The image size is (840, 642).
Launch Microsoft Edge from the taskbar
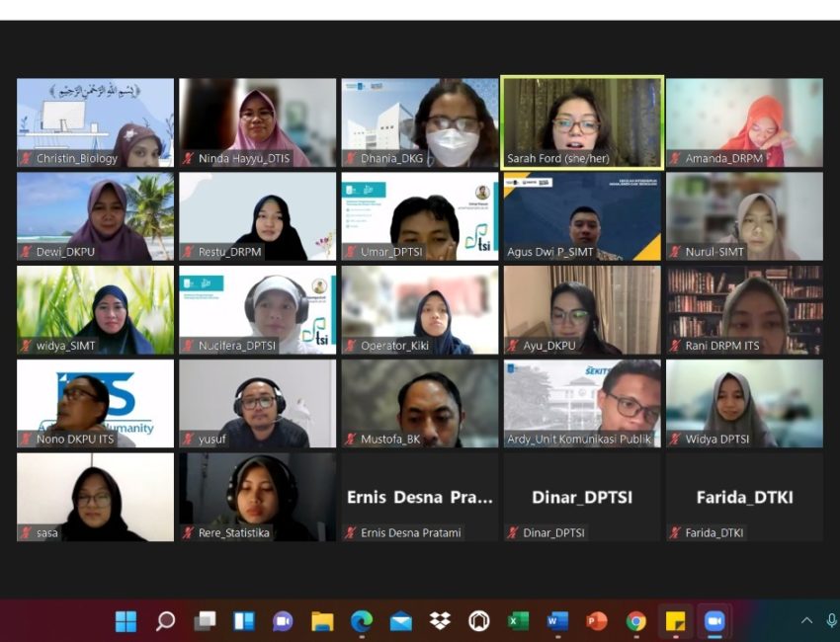pyautogui.click(x=362, y=621)
